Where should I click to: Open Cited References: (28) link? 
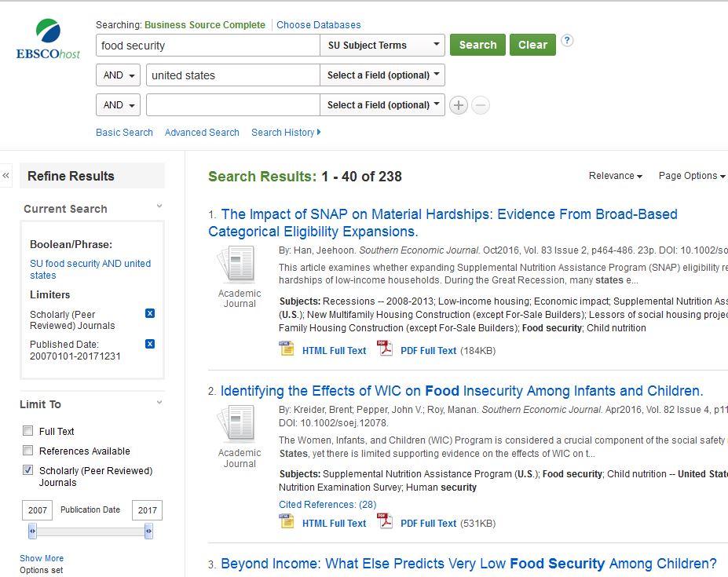327,505
